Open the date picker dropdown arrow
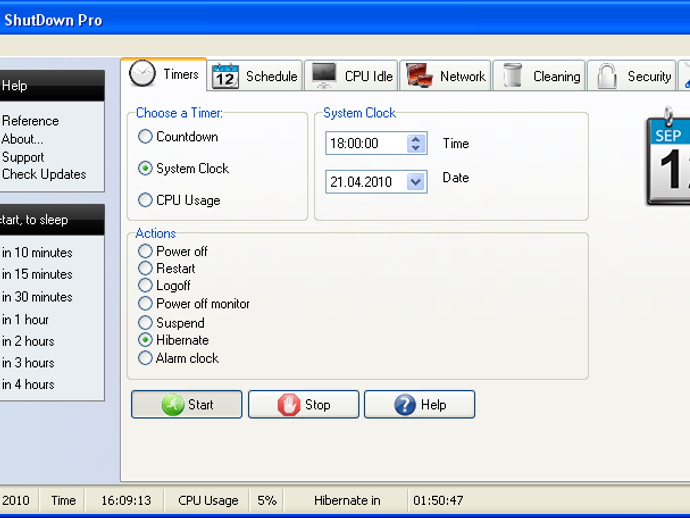This screenshot has height=518, width=690. click(416, 182)
